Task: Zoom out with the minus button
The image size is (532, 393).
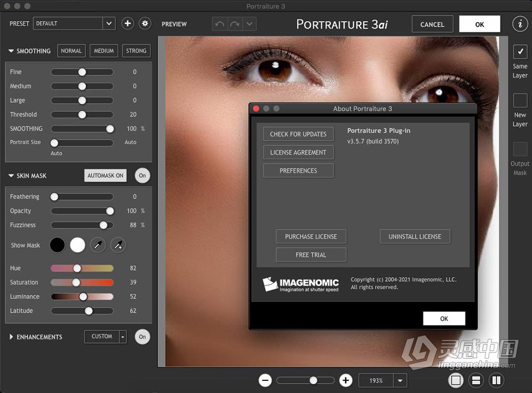Action: [265, 380]
